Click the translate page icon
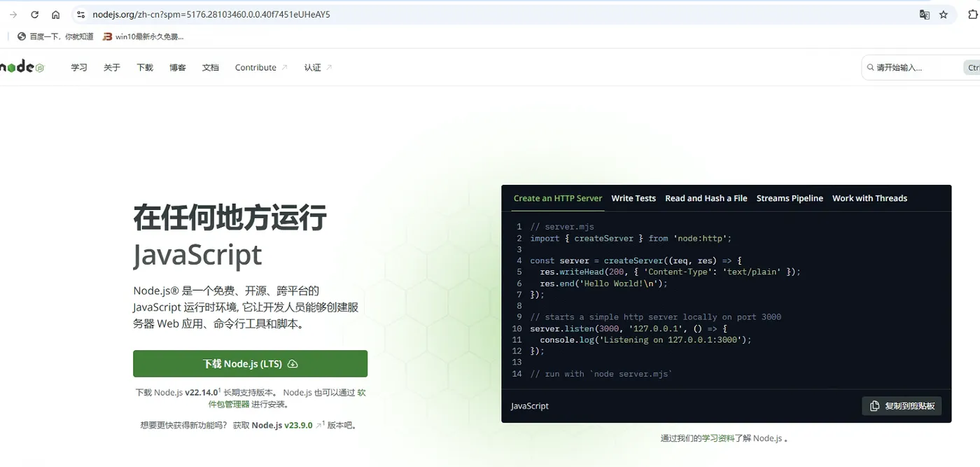This screenshot has height=467, width=980. tap(925, 15)
